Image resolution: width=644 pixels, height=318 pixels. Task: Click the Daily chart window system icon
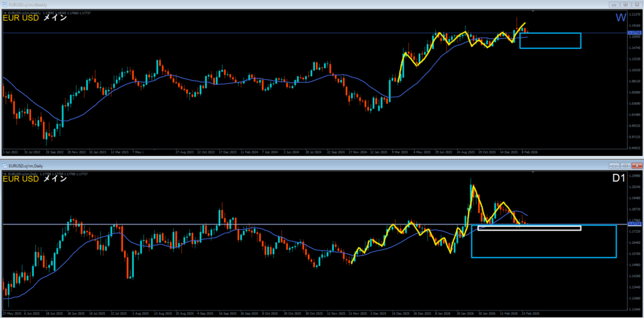pyautogui.click(x=6, y=165)
